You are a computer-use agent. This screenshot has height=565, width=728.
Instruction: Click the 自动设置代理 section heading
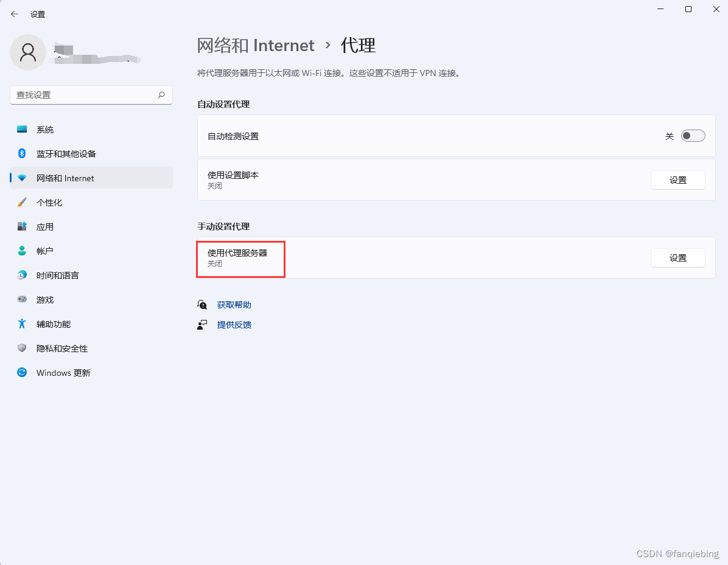223,105
